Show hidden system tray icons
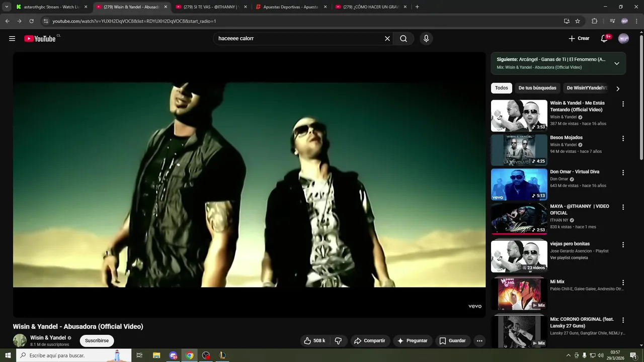The width and height of the screenshot is (644, 362). pyautogui.click(x=569, y=355)
